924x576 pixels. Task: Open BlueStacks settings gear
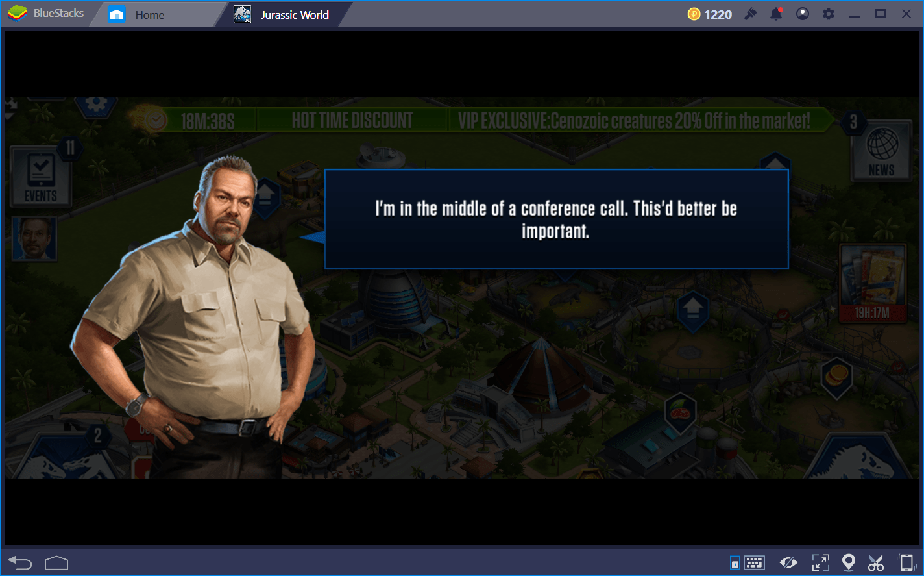(829, 14)
